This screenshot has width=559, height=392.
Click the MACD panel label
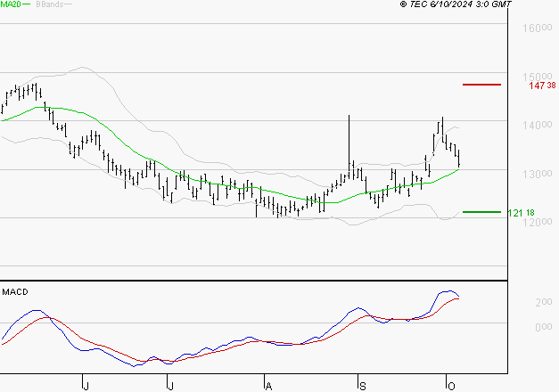(15, 292)
